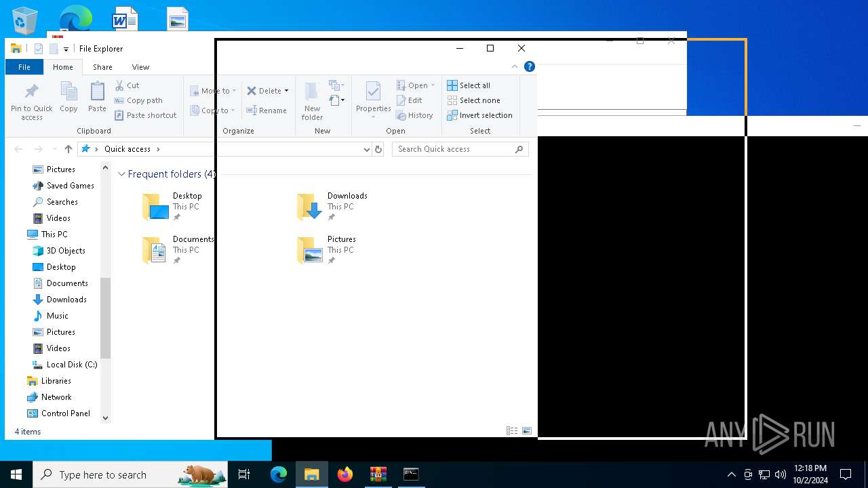868x488 pixels.
Task: Click the Properties ribbon button
Action: click(374, 100)
